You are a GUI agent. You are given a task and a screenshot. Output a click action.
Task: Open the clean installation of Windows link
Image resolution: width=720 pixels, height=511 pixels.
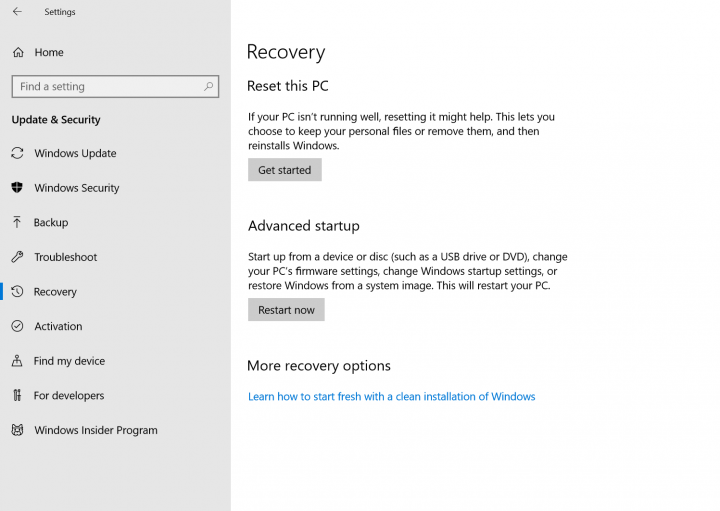tap(392, 397)
